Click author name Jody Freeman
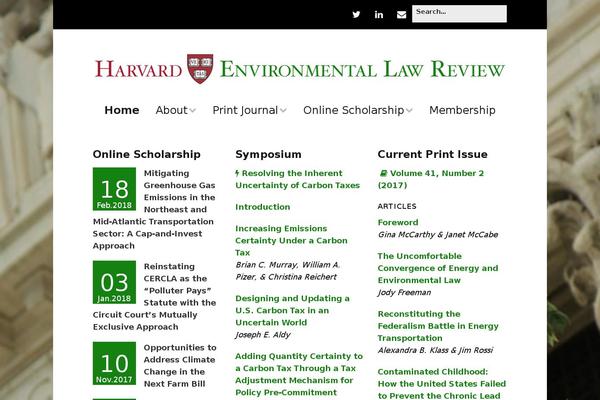 point(404,292)
